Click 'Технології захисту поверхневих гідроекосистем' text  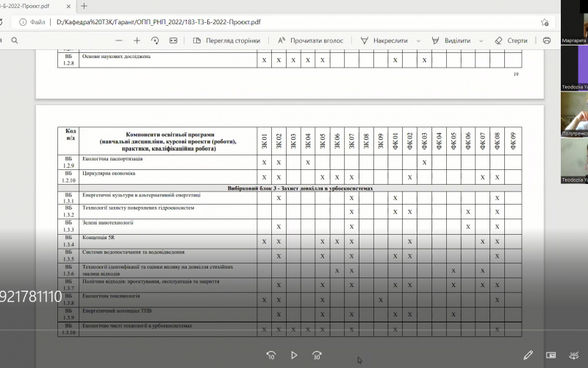[138, 208]
